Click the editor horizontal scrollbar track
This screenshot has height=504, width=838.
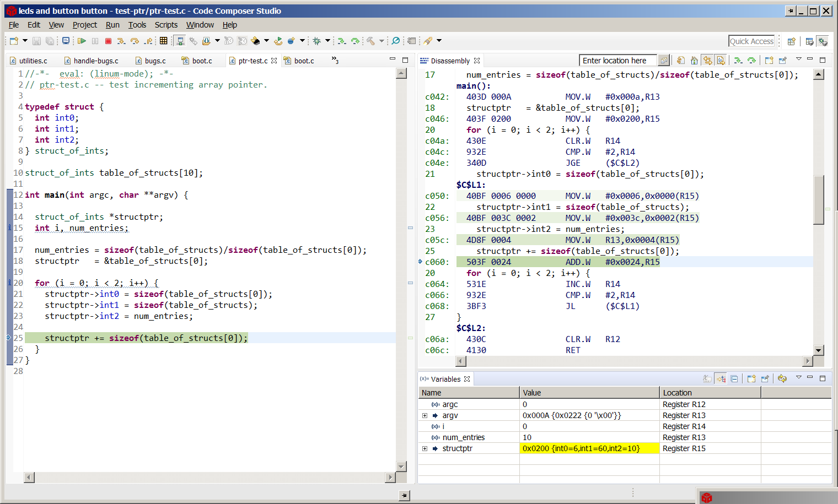click(x=209, y=477)
